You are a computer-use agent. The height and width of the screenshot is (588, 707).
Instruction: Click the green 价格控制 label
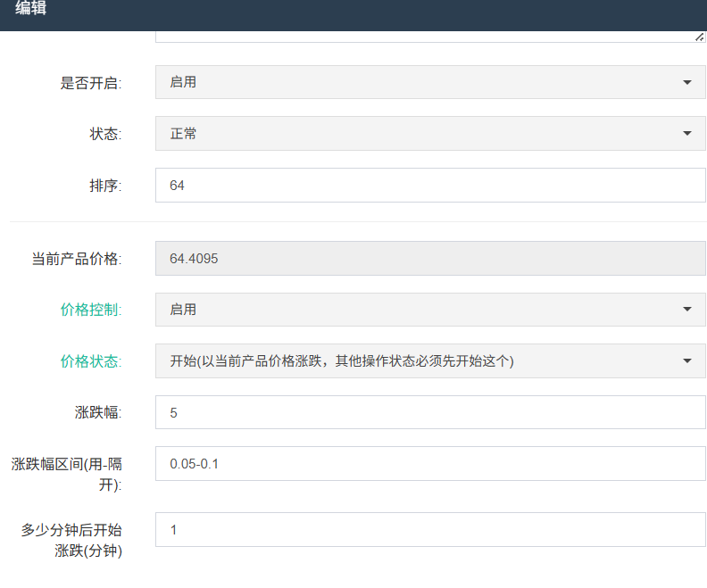[91, 310]
